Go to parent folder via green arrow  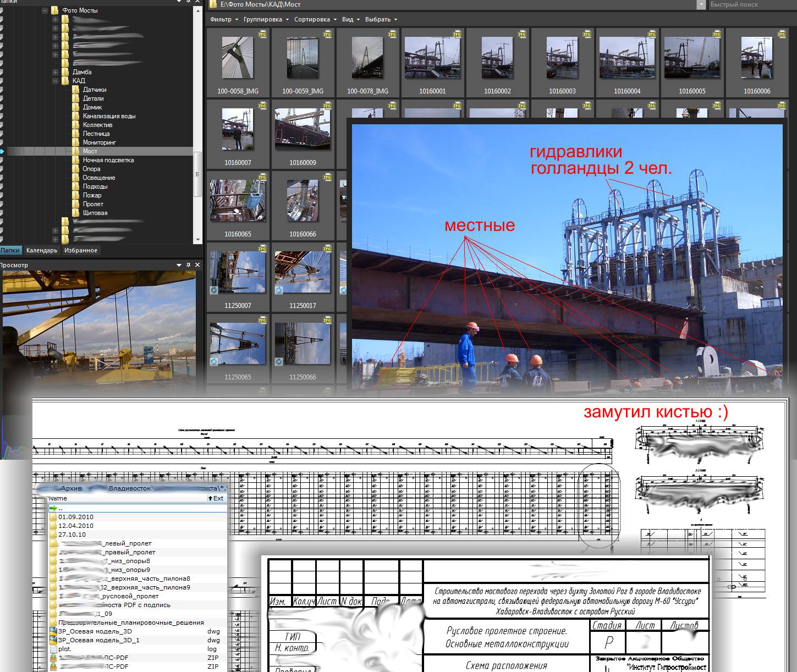coord(54,508)
